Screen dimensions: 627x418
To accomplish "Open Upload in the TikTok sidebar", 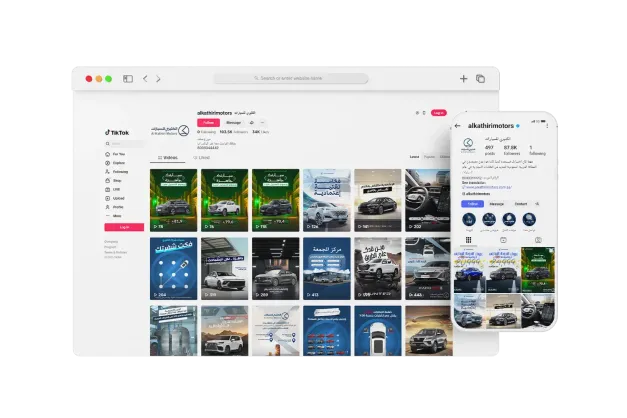I will coord(115,198).
